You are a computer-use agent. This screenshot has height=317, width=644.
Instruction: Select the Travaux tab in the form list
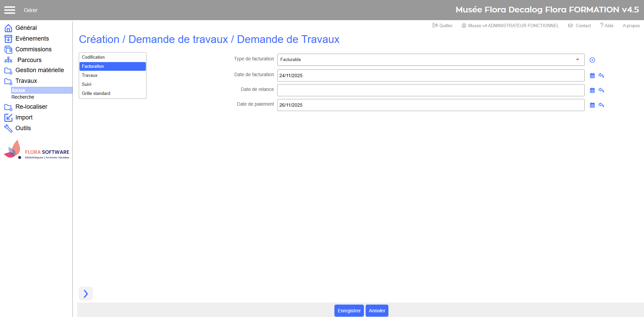[x=90, y=75]
